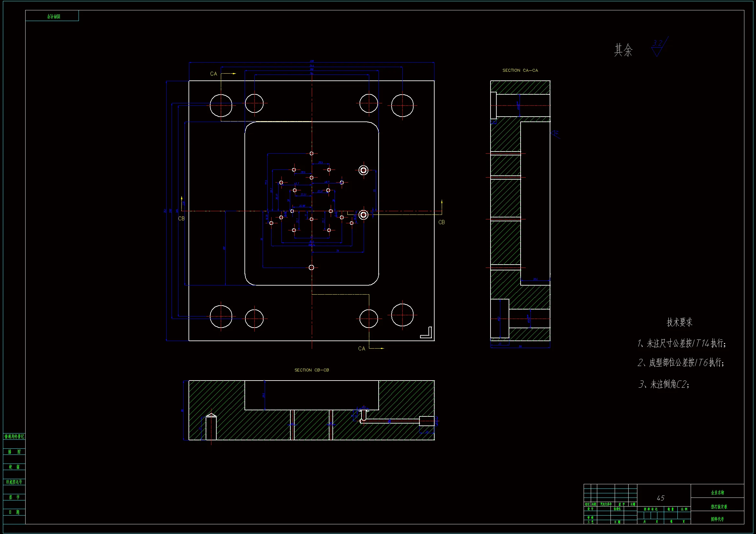Select the 旧底图总号 cell in left margin

pos(14,482)
